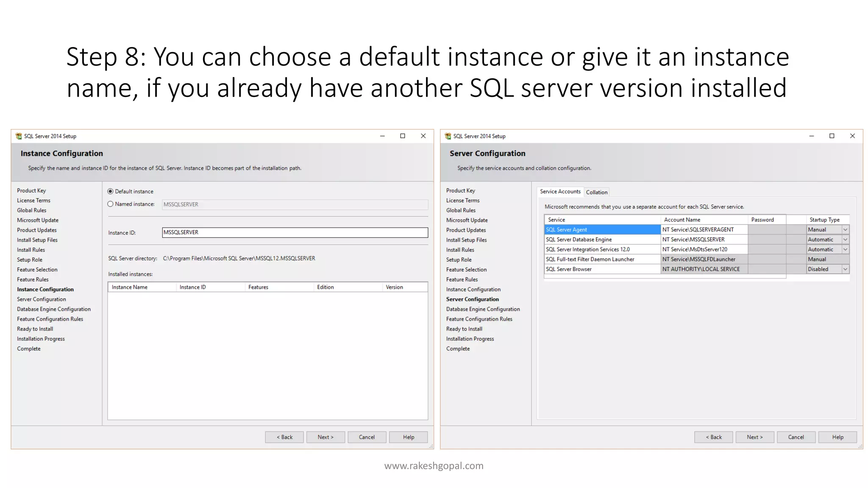Screen dimensions: 868x488
Task: Click the Instance ID input field
Action: point(295,232)
